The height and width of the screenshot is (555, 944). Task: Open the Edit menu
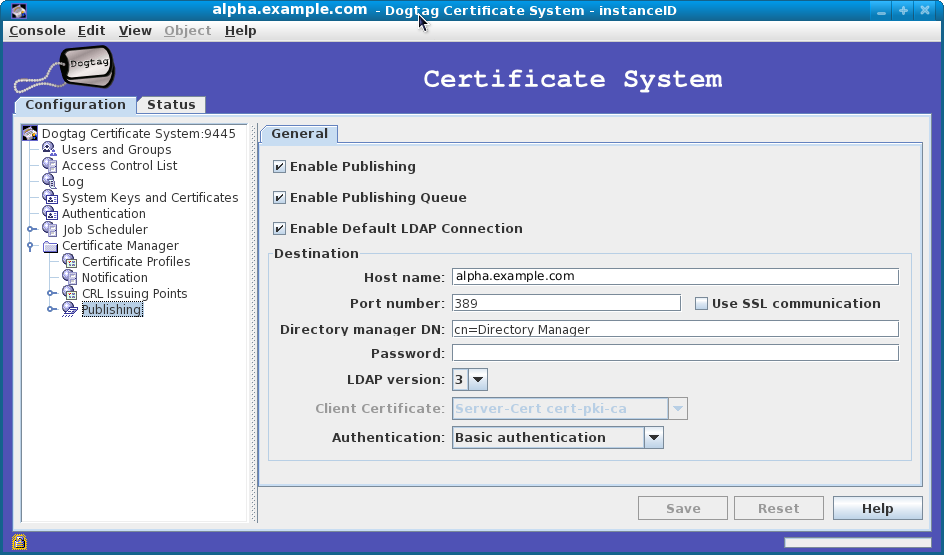click(x=92, y=31)
